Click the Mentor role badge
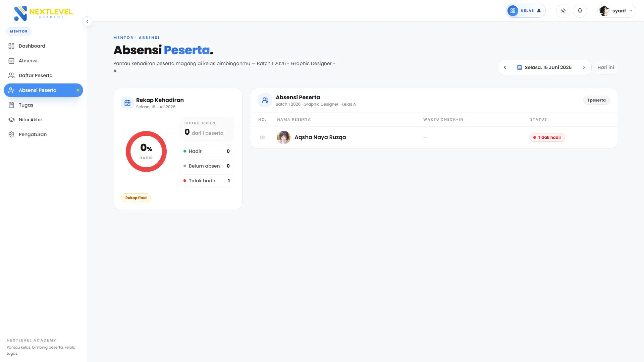Screen dimensions: 644x362 [19, 31]
